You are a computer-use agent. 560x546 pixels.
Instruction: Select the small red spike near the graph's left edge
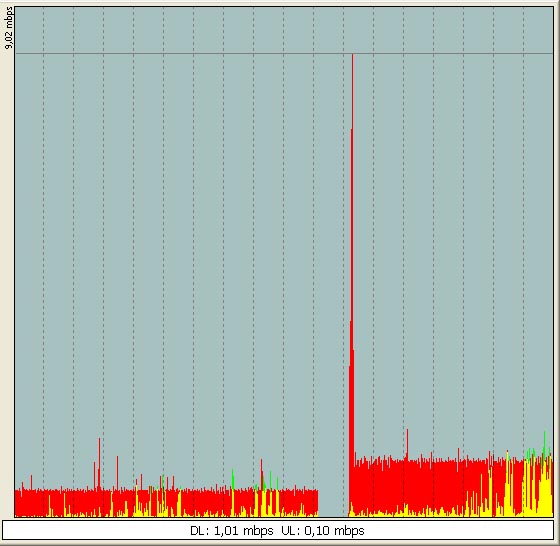click(x=31, y=482)
